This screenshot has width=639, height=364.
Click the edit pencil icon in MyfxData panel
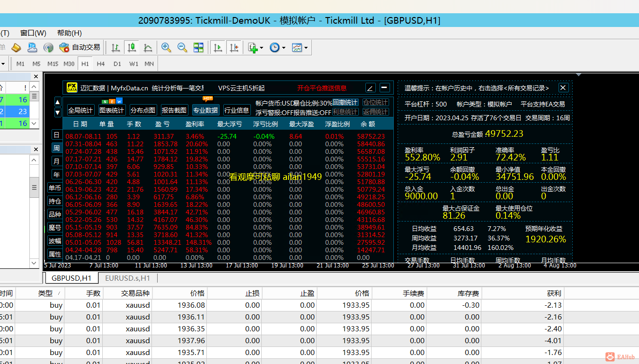(371, 88)
